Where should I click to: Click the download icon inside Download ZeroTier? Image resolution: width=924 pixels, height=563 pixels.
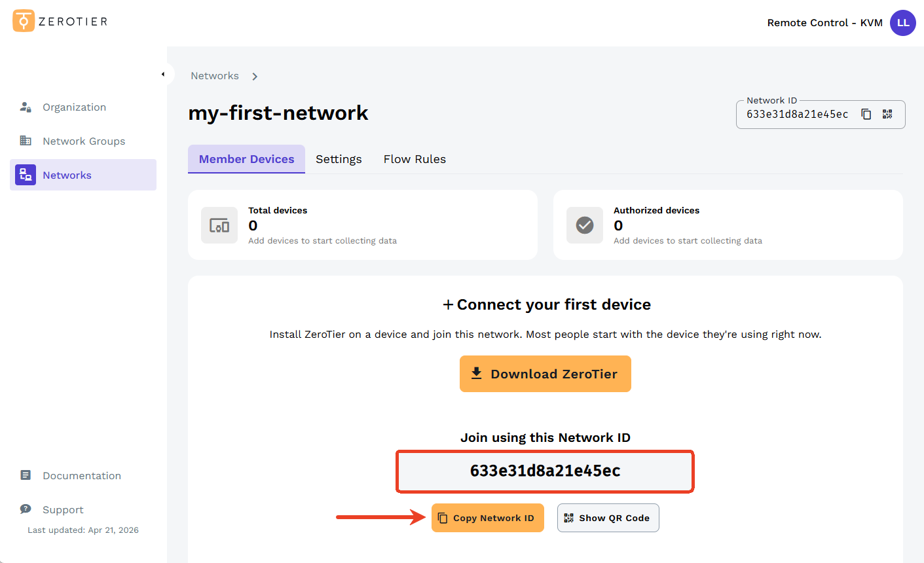477,373
